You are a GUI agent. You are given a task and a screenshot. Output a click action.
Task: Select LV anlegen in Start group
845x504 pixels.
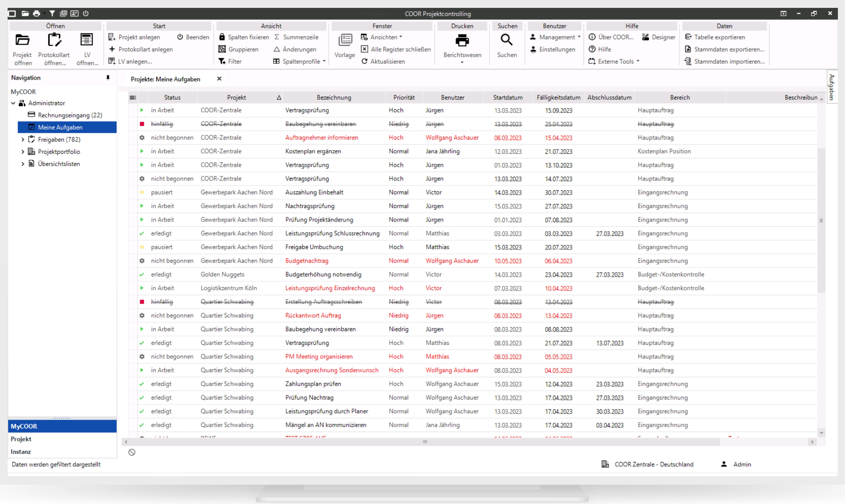click(x=130, y=61)
